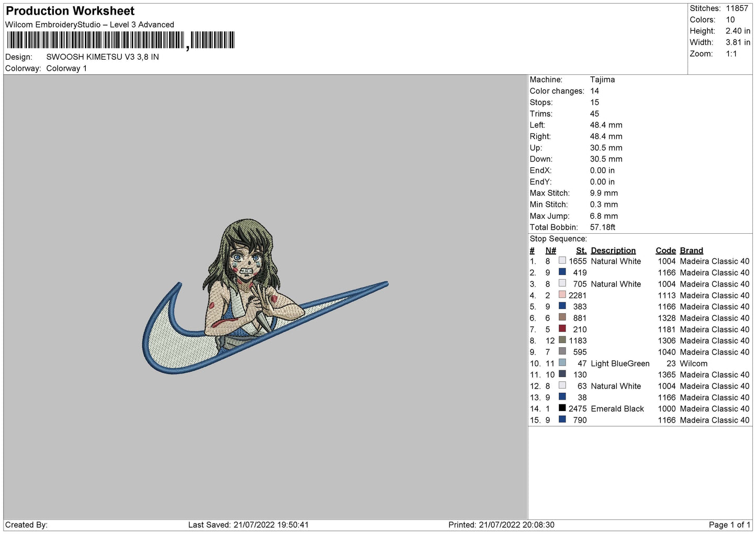Click the Zoom value 1:1
This screenshot has width=756, height=534.
pos(731,54)
